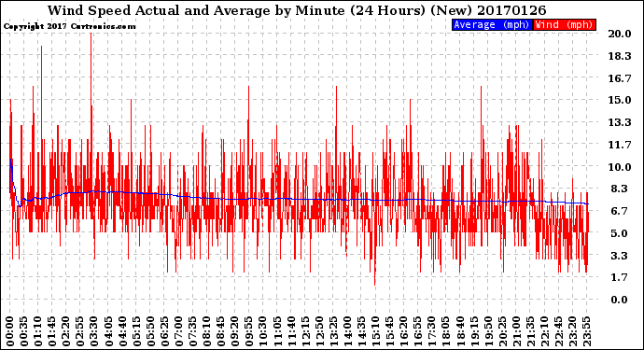Select the 11:05 time label
This screenshot has height=350, width=644.
277,331
